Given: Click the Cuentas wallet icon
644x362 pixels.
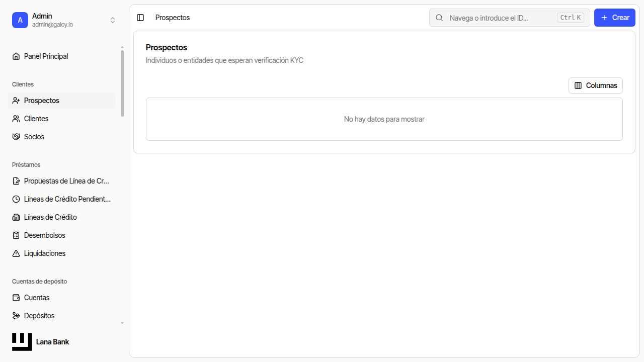Looking at the screenshot, I should point(16,298).
